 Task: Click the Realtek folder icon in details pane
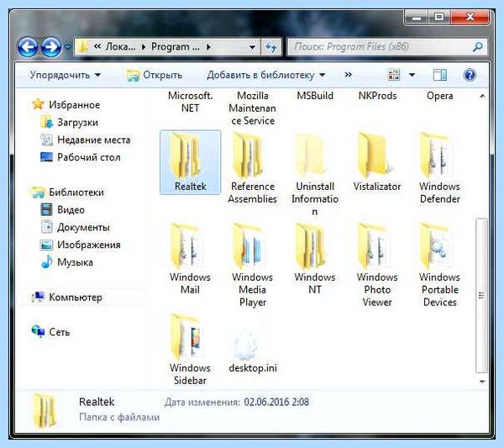point(45,411)
